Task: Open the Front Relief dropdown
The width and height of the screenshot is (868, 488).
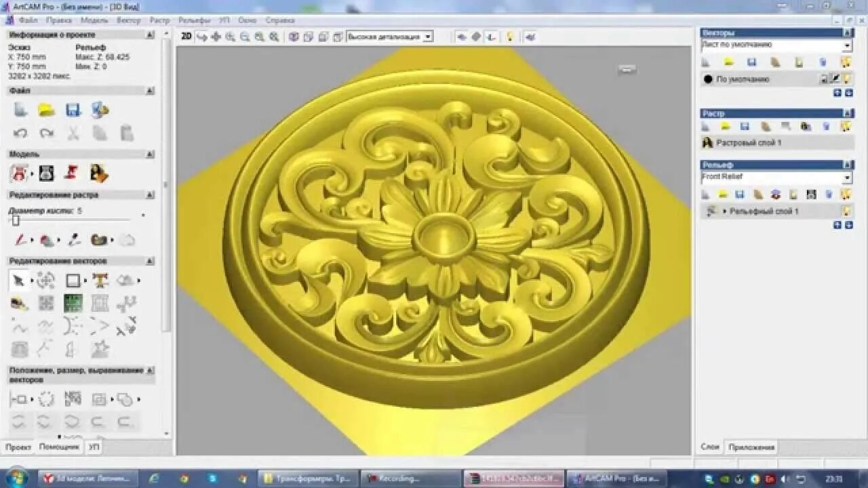Action: click(848, 178)
